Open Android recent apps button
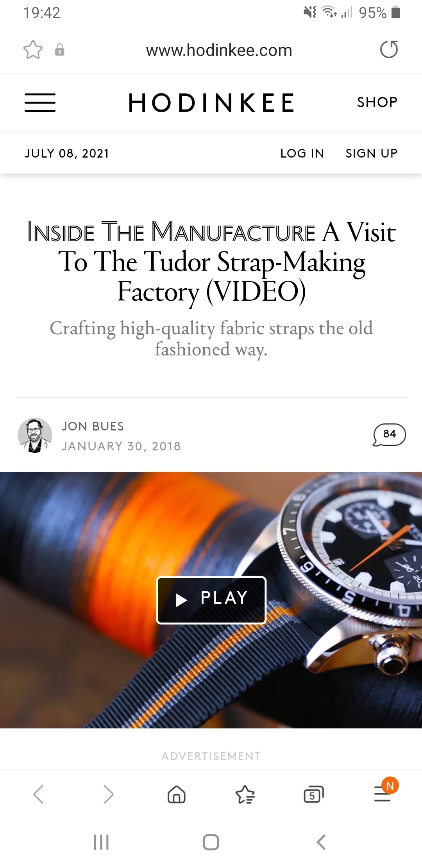 tap(101, 842)
